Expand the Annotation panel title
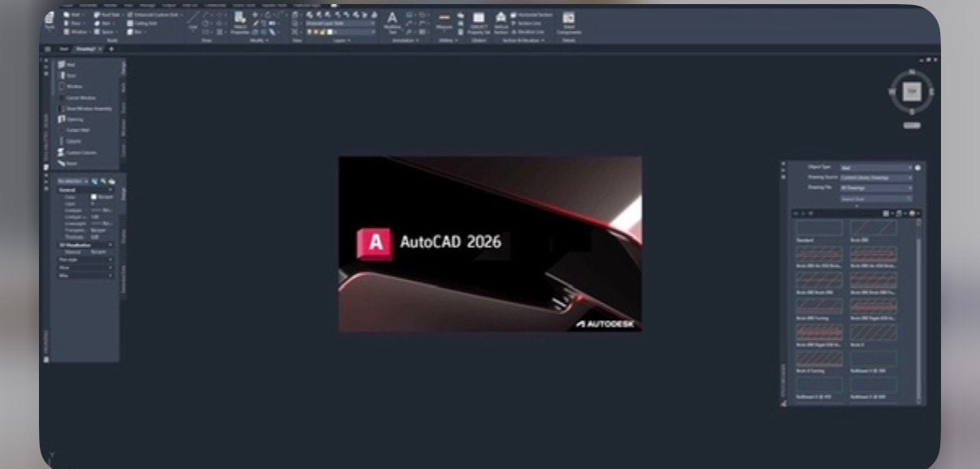 click(405, 40)
